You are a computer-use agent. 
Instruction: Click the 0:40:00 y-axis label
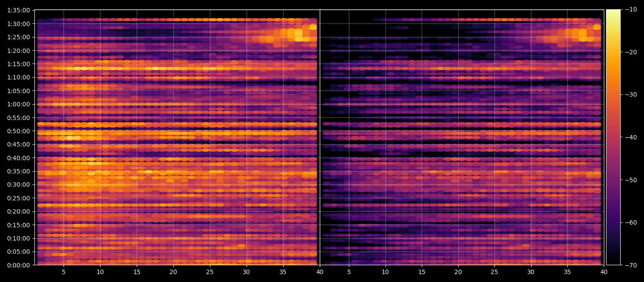[x=19, y=158]
